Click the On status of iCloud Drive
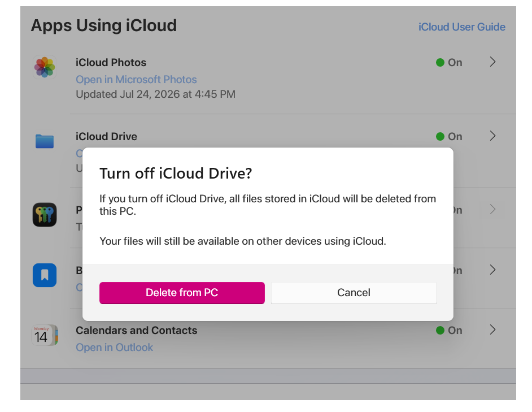Screen dimensions: 532x412 coord(449,137)
